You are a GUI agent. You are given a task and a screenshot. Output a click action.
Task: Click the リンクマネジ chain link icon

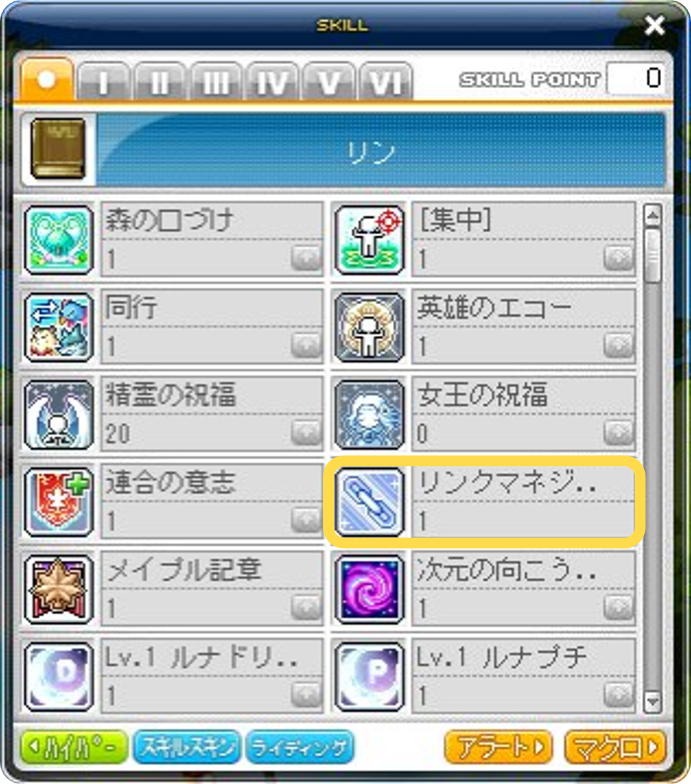point(369,502)
